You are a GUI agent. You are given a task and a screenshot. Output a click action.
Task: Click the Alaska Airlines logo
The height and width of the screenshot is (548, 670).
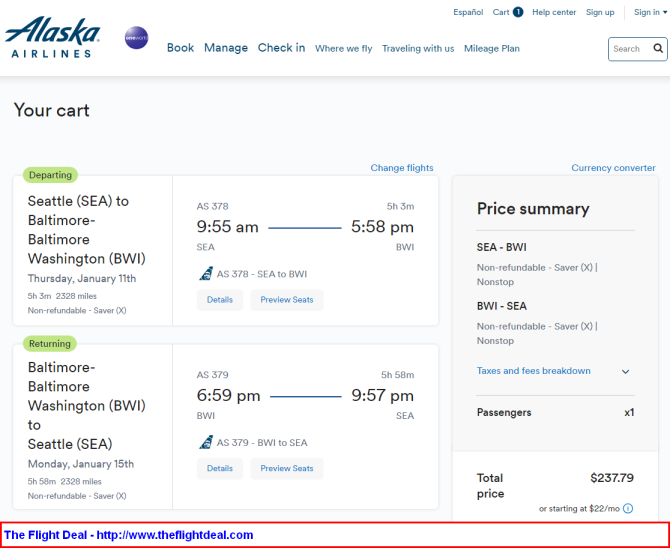[53, 37]
